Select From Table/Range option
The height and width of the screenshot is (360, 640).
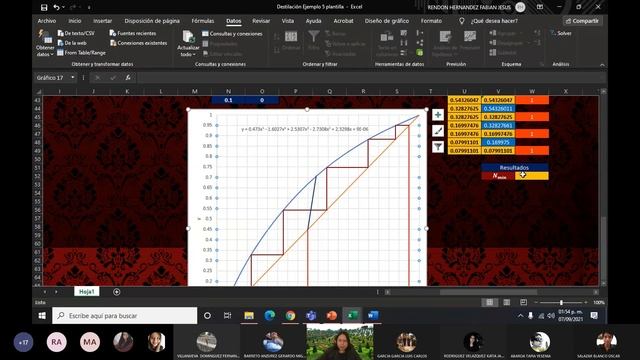(x=81, y=53)
